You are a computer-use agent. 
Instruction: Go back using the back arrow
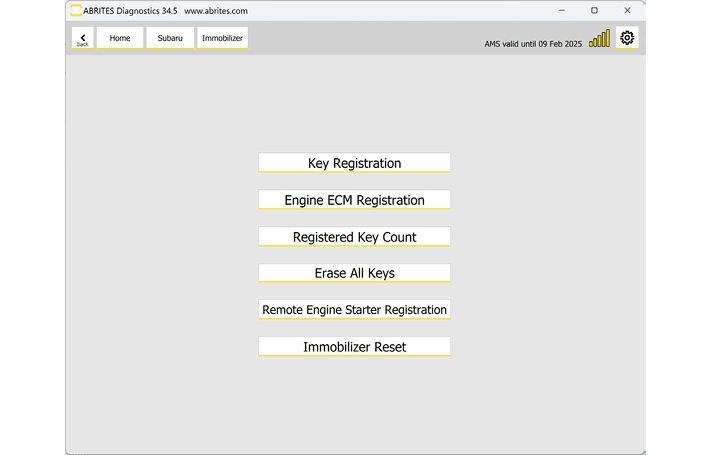(82, 38)
